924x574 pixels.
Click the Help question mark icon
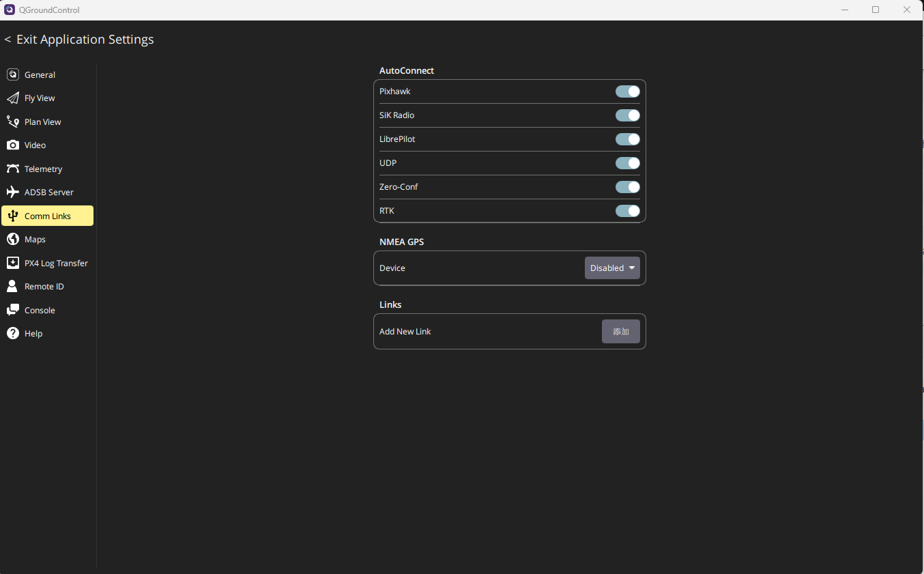click(x=12, y=334)
